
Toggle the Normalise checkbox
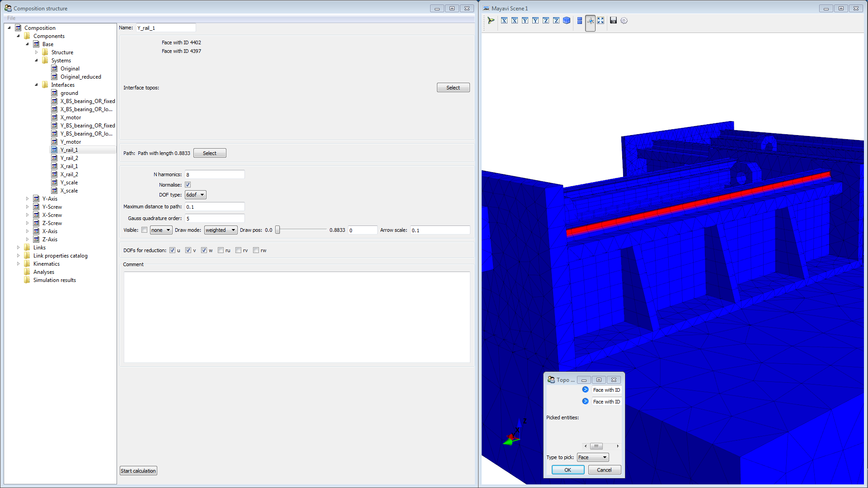click(188, 185)
